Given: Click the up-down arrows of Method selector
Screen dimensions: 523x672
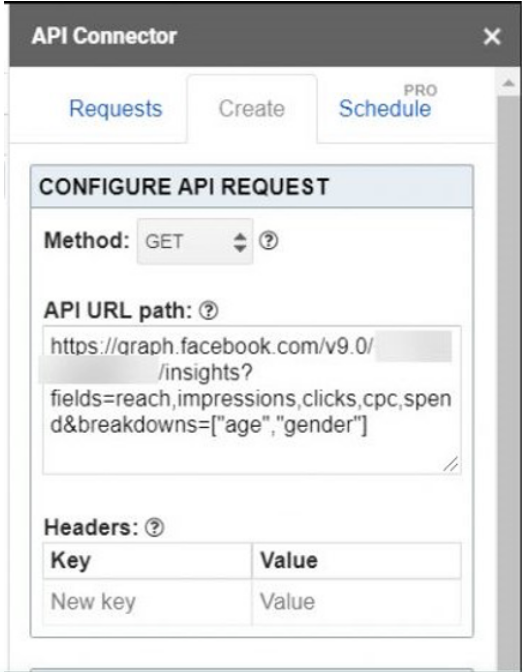Looking at the screenshot, I should pyautogui.click(x=240, y=242).
